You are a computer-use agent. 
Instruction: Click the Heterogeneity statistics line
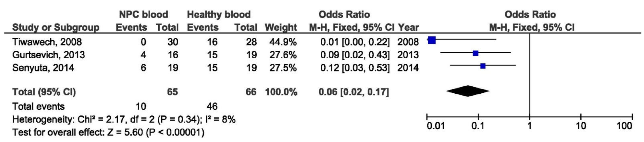point(124,119)
